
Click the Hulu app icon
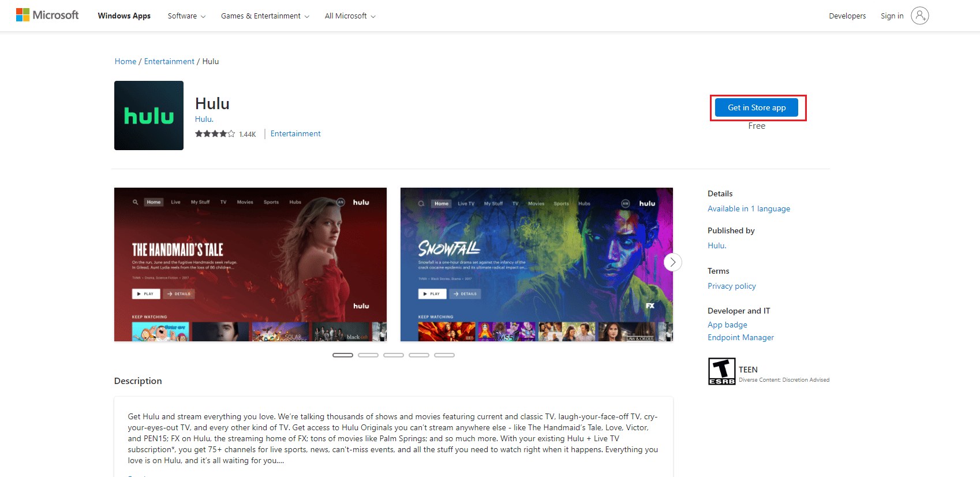pos(149,115)
